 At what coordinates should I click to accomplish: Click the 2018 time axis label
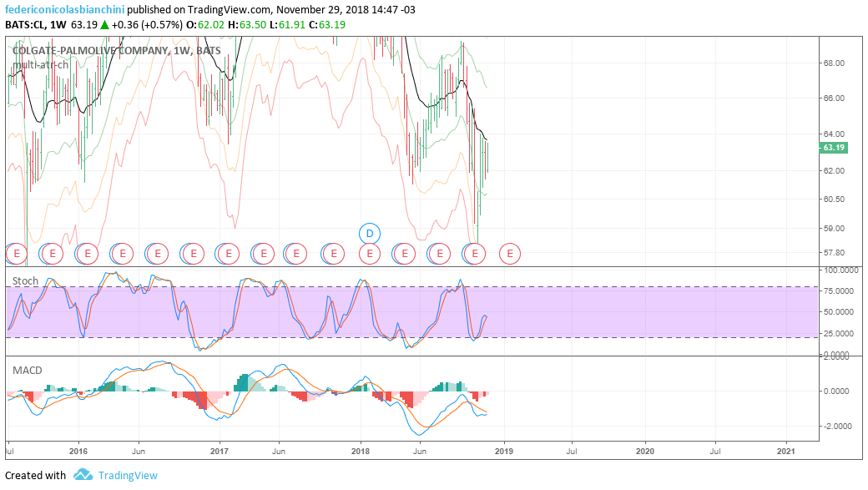point(361,452)
